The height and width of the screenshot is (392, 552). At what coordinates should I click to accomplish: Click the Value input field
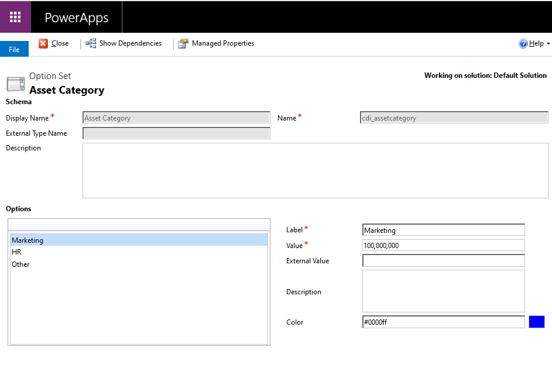[444, 245]
